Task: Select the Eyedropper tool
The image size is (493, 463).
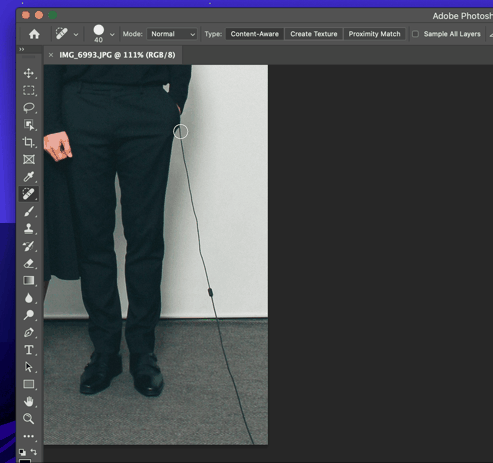Action: tap(29, 177)
